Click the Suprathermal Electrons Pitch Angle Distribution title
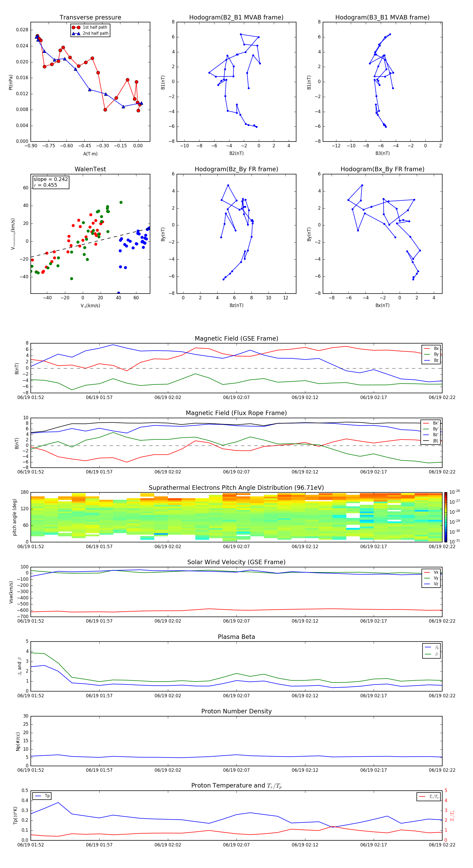This screenshot has height=868, width=473. (236, 488)
